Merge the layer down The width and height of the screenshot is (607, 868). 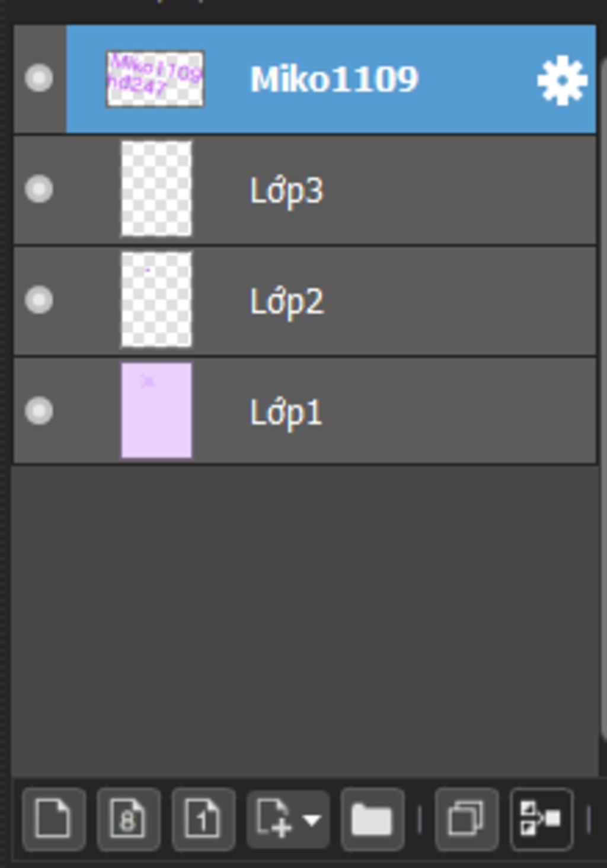pos(541,819)
